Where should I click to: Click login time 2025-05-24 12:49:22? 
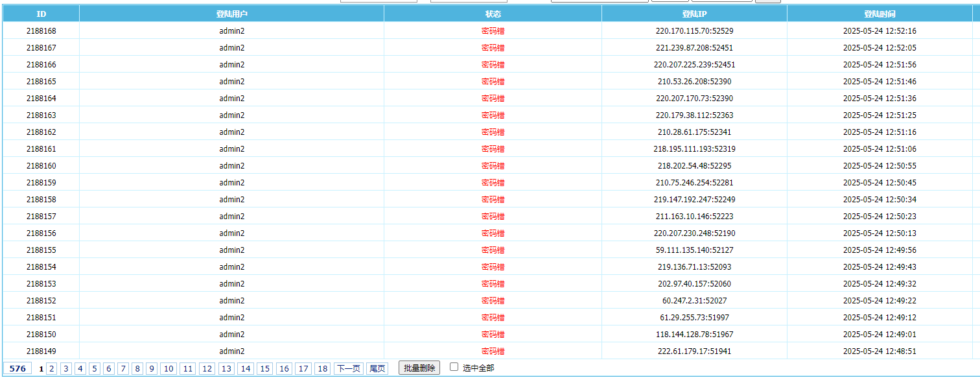pos(880,300)
